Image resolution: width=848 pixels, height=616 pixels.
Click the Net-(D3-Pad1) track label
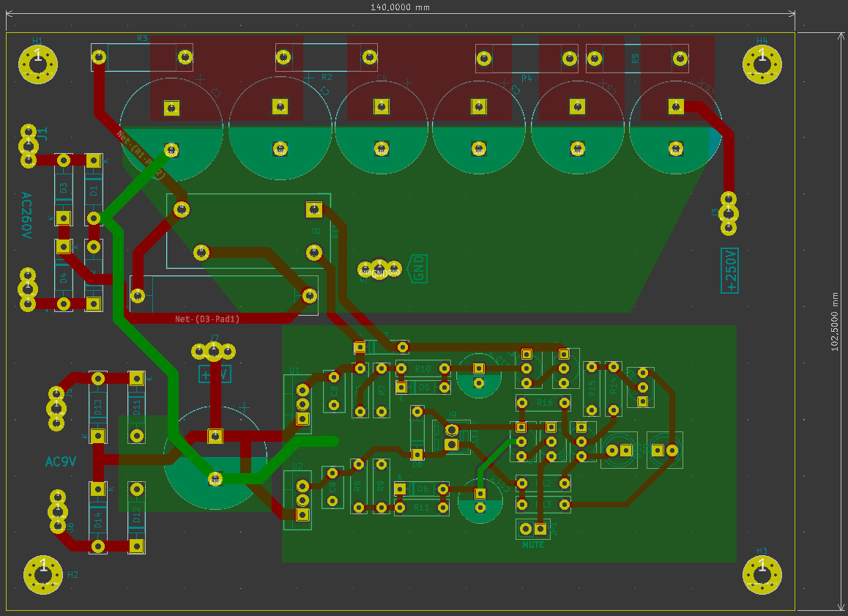(207, 319)
